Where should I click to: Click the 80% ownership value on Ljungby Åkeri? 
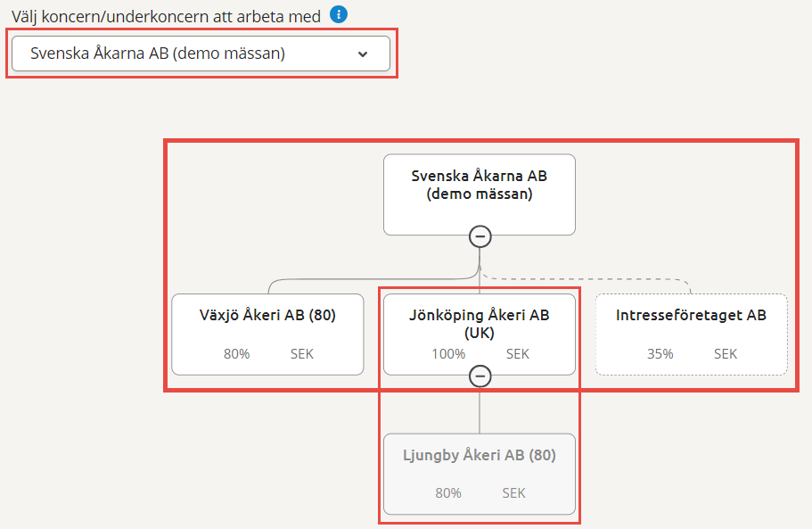448,492
